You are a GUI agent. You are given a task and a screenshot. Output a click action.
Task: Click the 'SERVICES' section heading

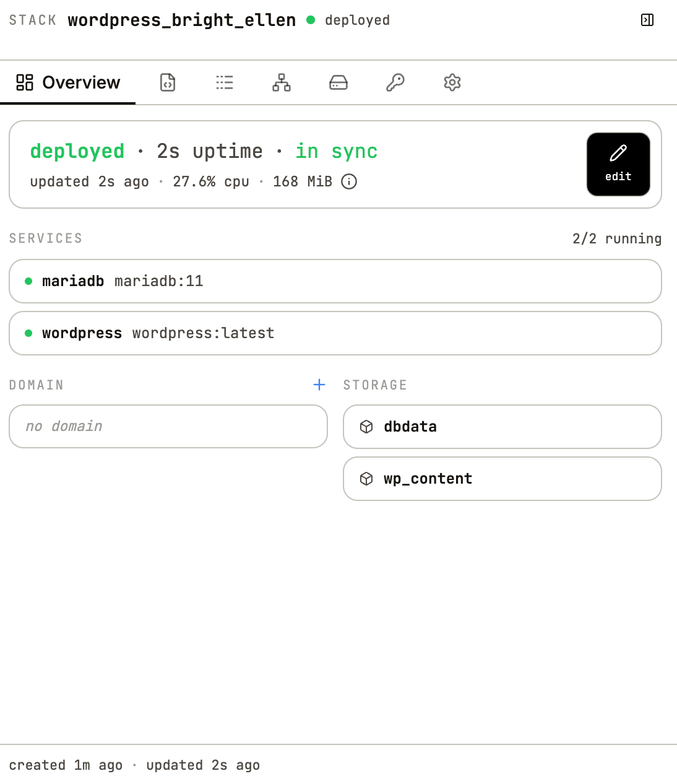pos(46,238)
